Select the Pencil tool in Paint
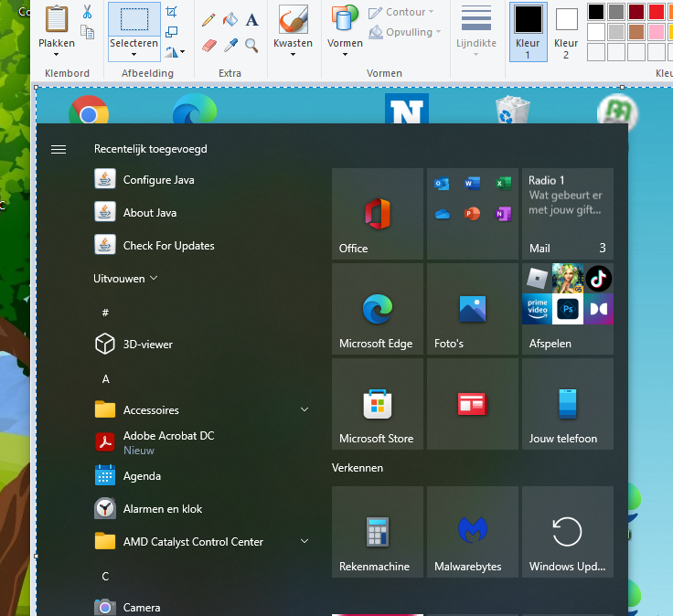This screenshot has height=616, width=673. (208, 19)
